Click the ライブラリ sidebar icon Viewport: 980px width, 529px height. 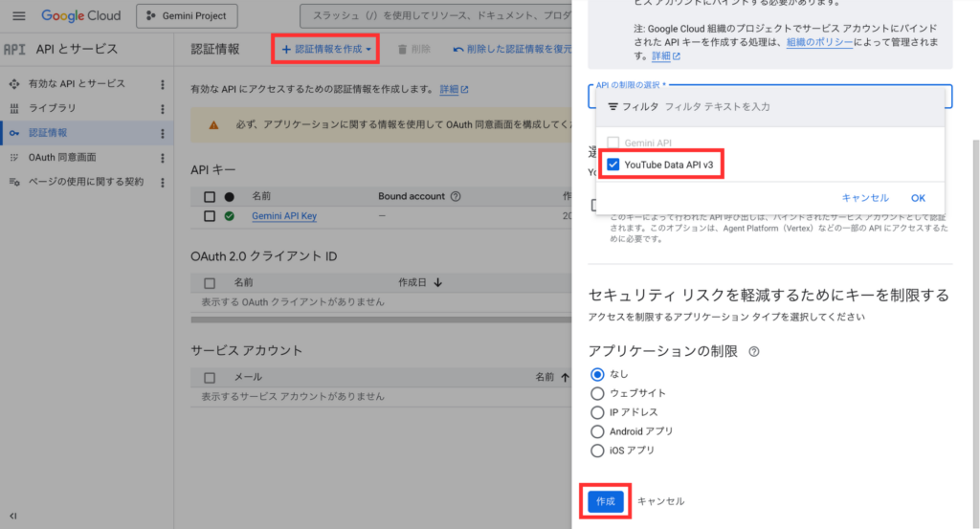[x=13, y=108]
